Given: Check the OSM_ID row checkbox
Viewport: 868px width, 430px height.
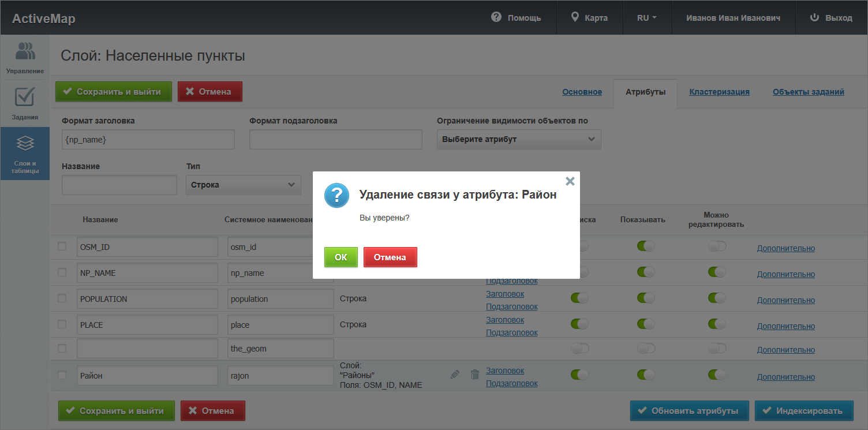Looking at the screenshot, I should pos(62,246).
